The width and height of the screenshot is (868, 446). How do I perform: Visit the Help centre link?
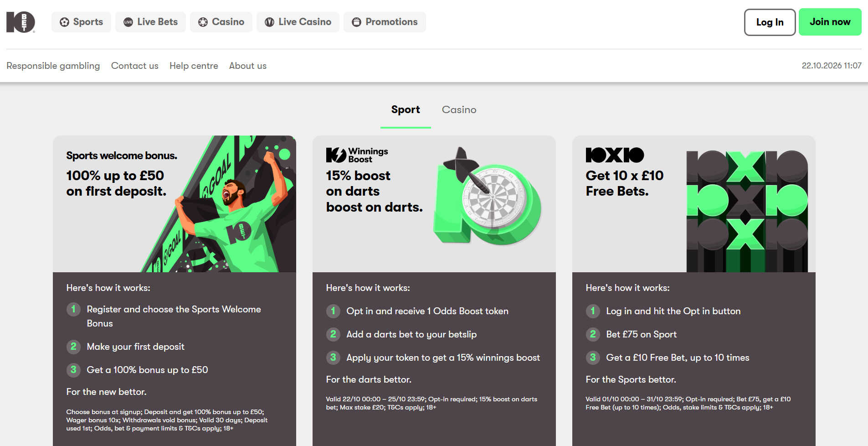click(x=194, y=66)
